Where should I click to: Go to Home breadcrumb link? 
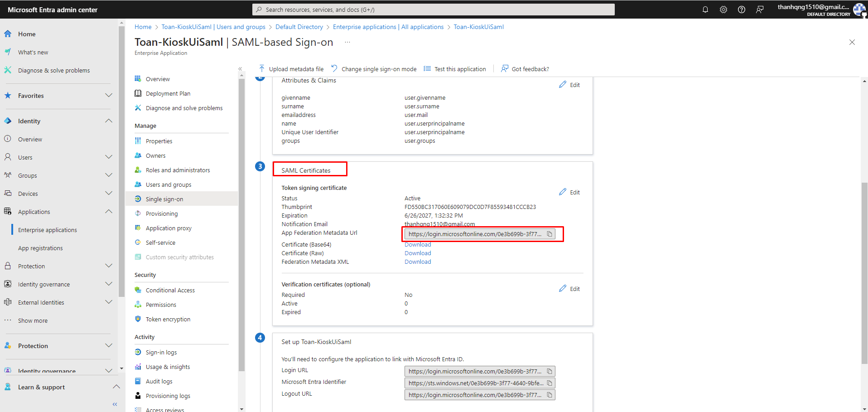click(x=143, y=27)
